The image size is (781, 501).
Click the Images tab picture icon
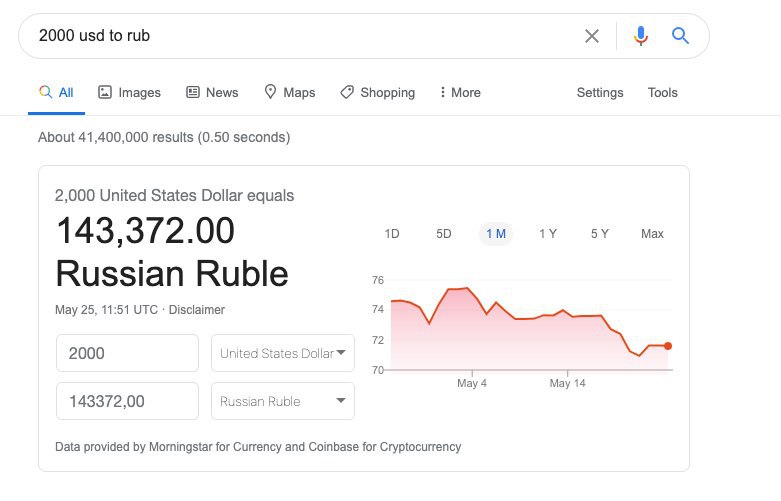[x=105, y=92]
